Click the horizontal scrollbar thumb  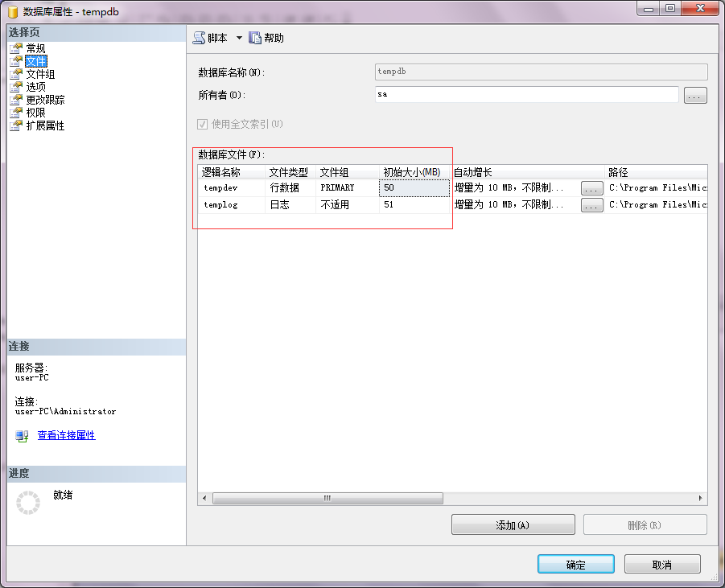(327, 499)
